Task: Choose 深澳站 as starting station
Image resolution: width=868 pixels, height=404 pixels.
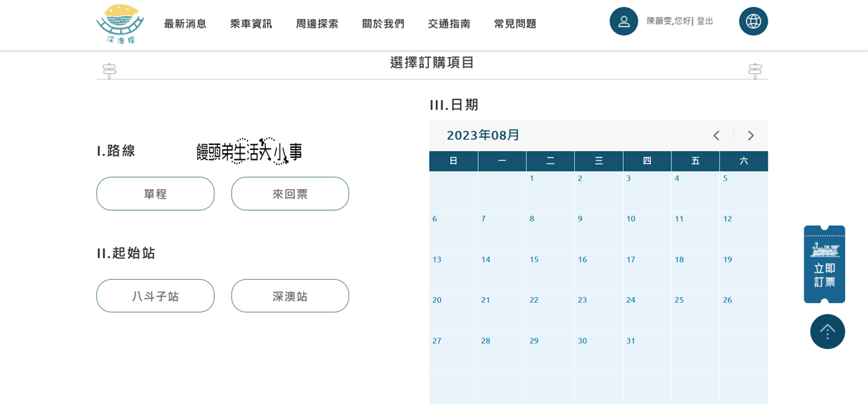Action: click(290, 296)
